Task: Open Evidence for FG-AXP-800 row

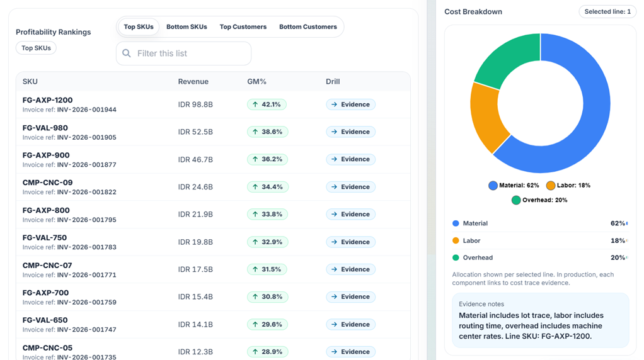Action: coord(350,215)
